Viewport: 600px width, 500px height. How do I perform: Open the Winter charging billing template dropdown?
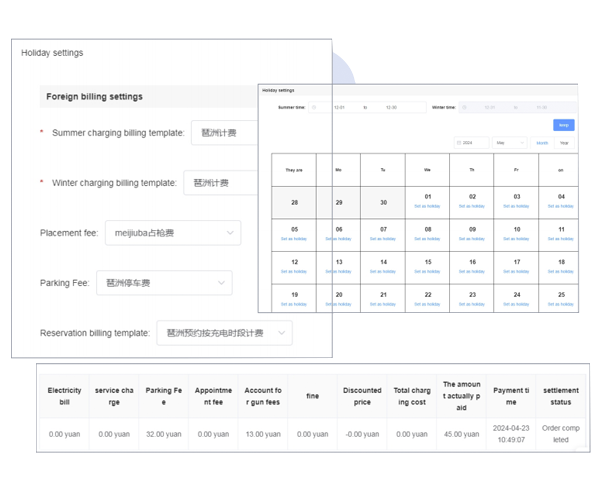(x=220, y=183)
